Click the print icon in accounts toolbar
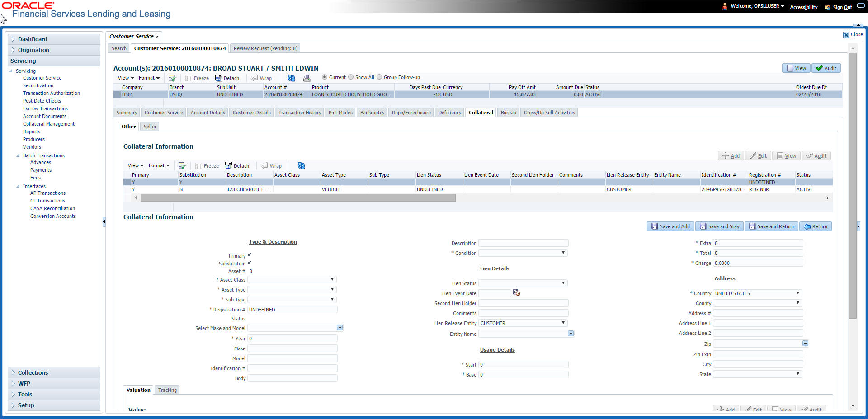The height and width of the screenshot is (419, 868). coord(307,78)
